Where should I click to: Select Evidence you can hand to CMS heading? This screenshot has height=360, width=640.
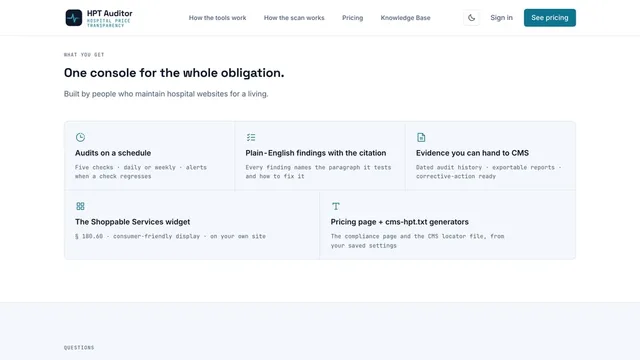coord(472,153)
